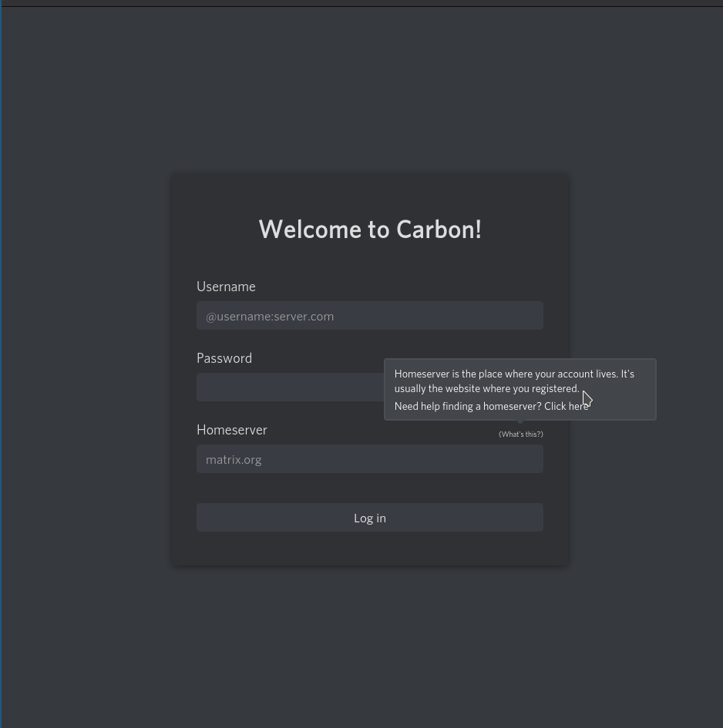Click the tooltip's small arrow pointer
Screen dimensions: 723x728
[x=520, y=422]
